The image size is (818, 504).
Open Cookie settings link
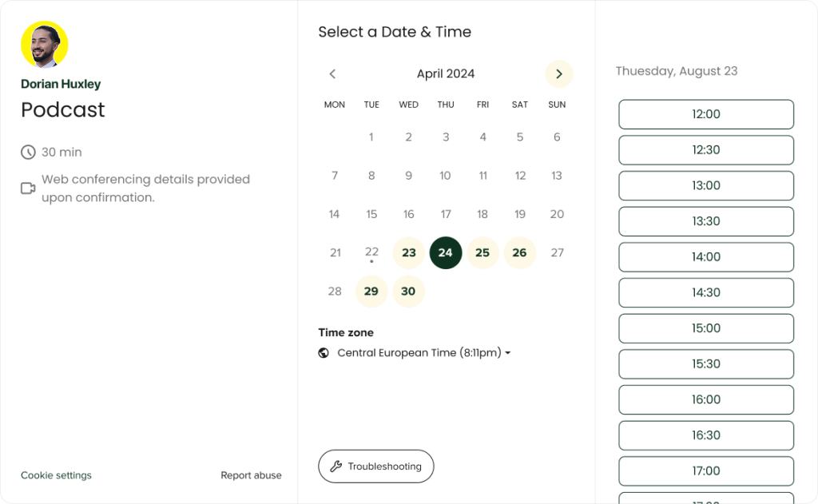click(57, 475)
